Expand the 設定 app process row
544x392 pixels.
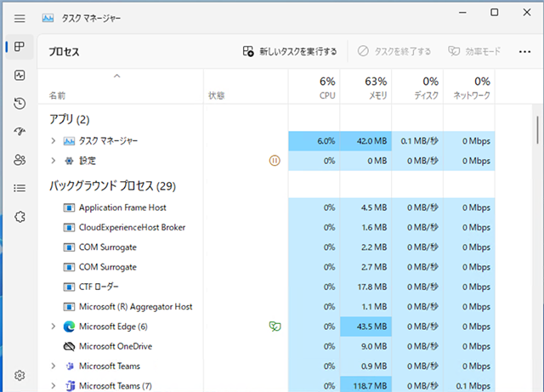53,161
